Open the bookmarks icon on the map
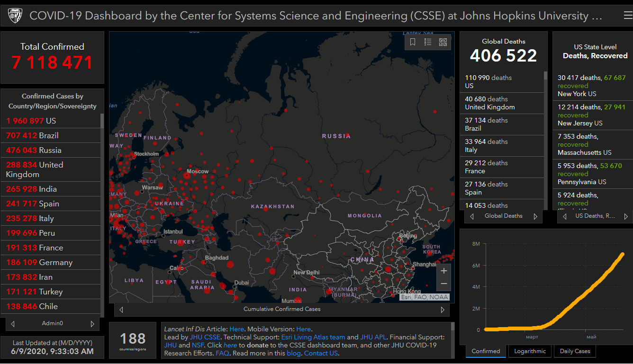The width and height of the screenshot is (633, 364). pos(413,42)
